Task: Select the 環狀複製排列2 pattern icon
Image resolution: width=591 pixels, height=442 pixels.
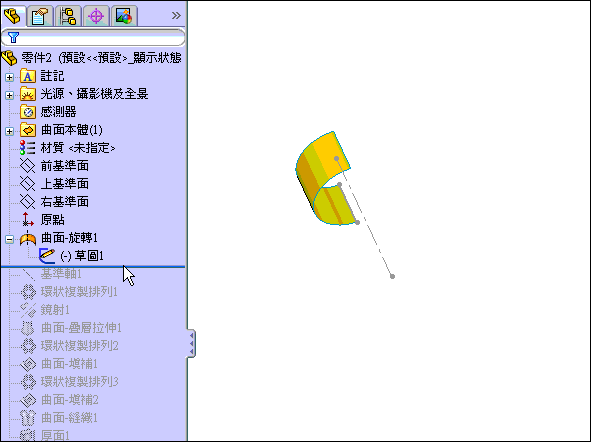Action: (28, 346)
